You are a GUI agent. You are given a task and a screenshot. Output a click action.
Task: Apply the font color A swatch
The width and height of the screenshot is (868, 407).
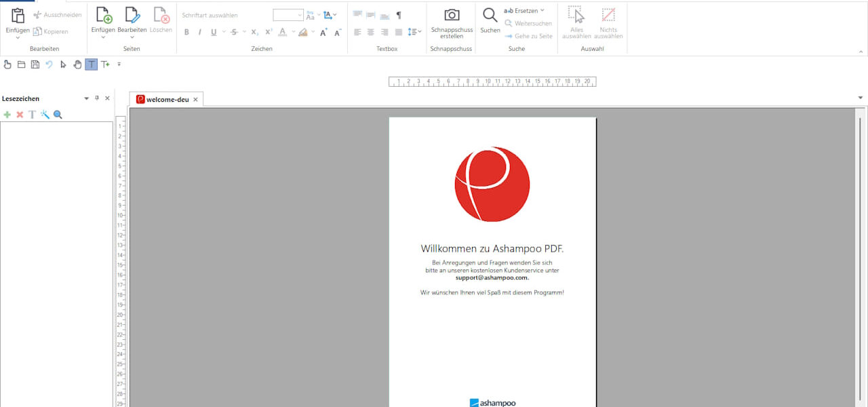pyautogui.click(x=283, y=32)
